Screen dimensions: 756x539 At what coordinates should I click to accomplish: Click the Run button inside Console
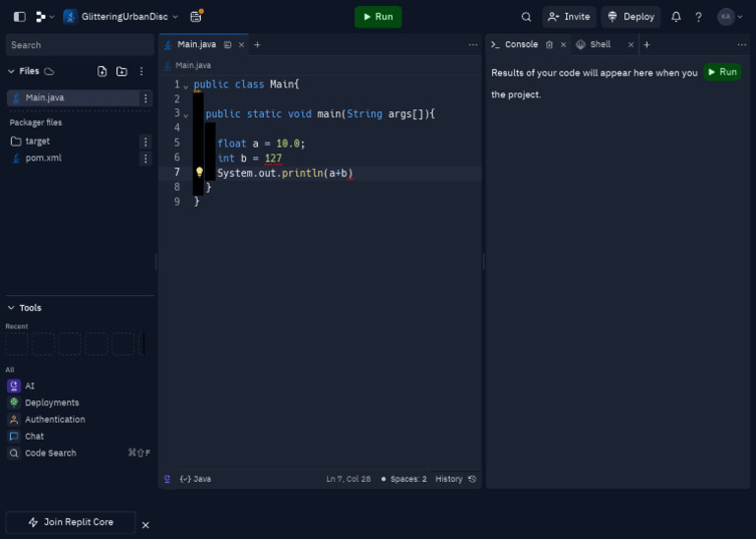click(723, 72)
